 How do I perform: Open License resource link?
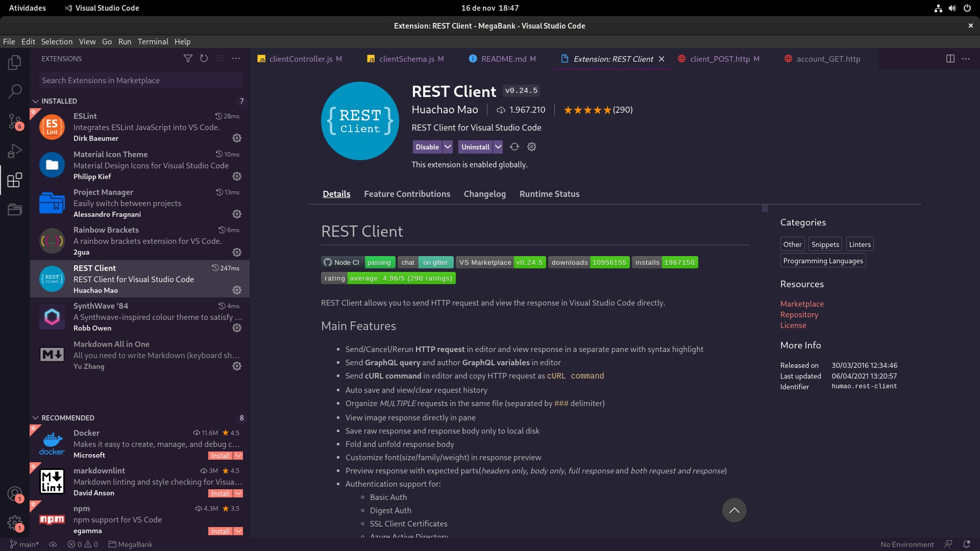point(793,325)
